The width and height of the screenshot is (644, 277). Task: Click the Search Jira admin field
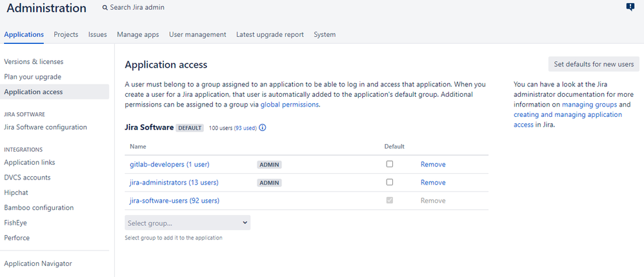(x=137, y=7)
